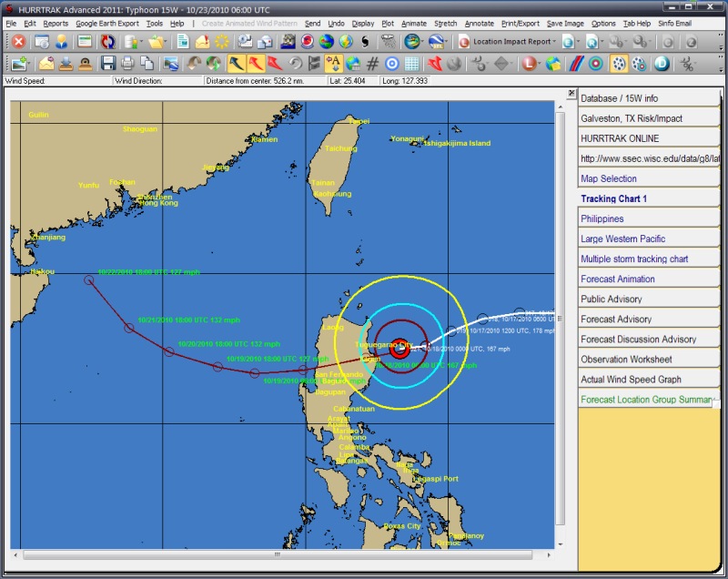Image resolution: width=728 pixels, height=579 pixels.
Task: Click the rain cloud icon
Action: click(389, 42)
